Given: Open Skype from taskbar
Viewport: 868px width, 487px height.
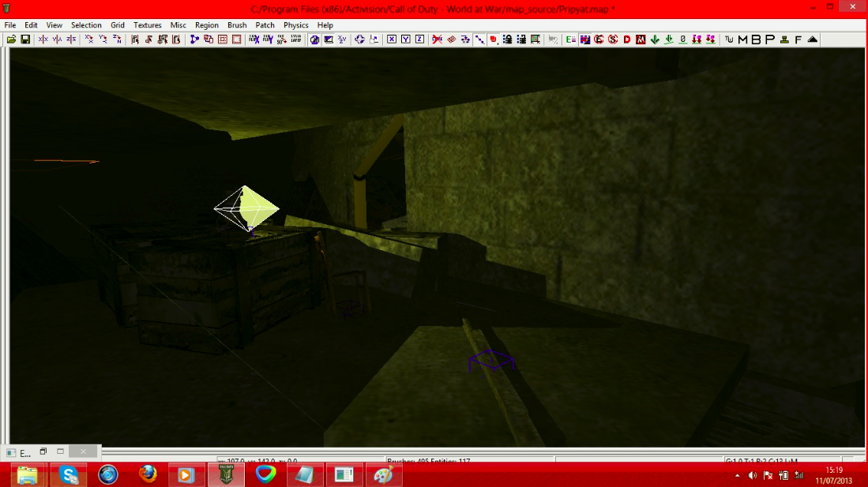Looking at the screenshot, I should coord(69,475).
